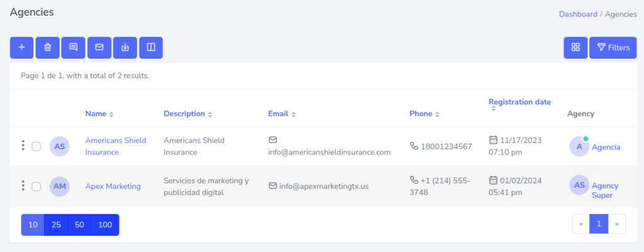This screenshot has width=644, height=252.
Task: Click the plus icon to add agency
Action: point(22,47)
